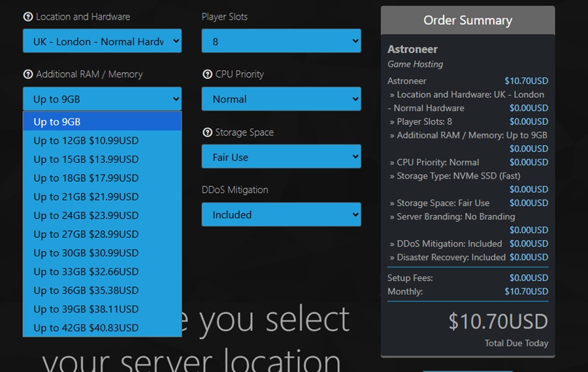588x372 pixels.
Task: Click the DDoS Mitigation field label
Action: tap(235, 190)
